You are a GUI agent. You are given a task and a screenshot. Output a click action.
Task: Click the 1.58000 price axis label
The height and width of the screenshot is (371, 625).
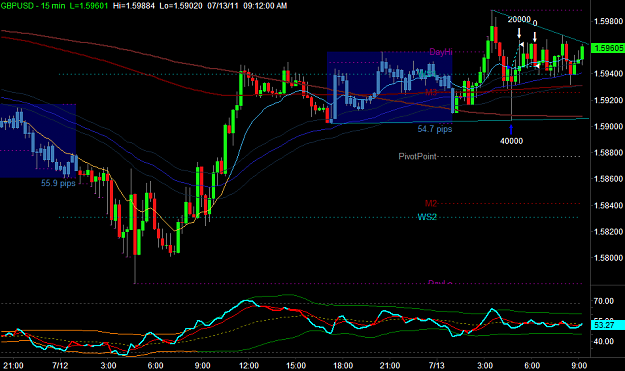pos(608,258)
